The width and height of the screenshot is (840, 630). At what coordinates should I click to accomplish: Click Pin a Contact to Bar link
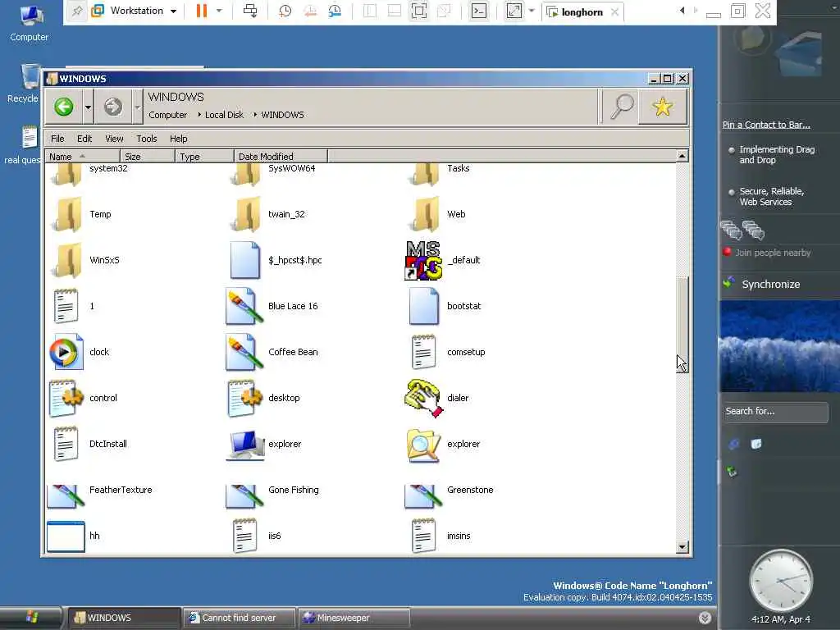(x=766, y=125)
